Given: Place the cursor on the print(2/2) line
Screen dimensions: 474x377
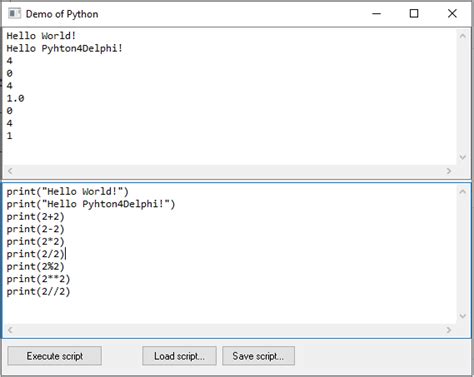Looking at the screenshot, I should pyautogui.click(x=35, y=254).
